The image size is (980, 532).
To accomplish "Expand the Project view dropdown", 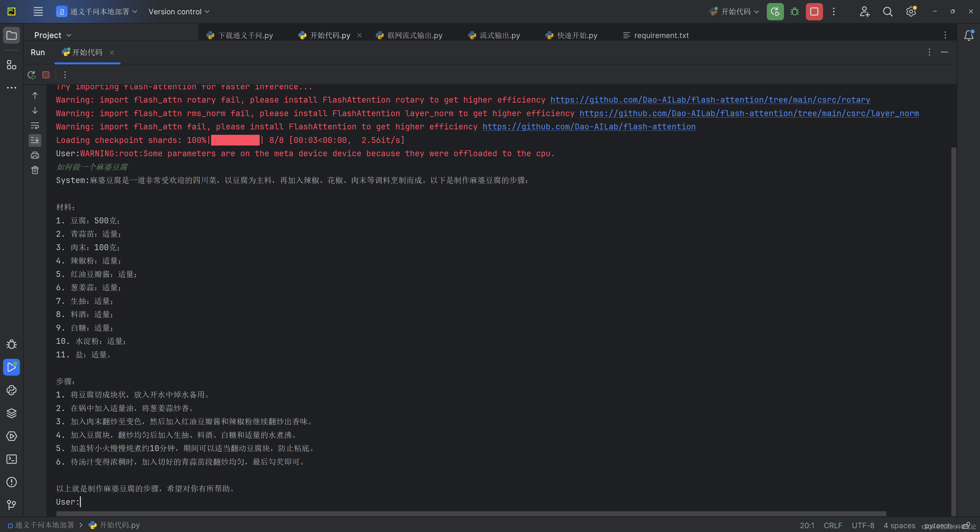I will pos(53,35).
